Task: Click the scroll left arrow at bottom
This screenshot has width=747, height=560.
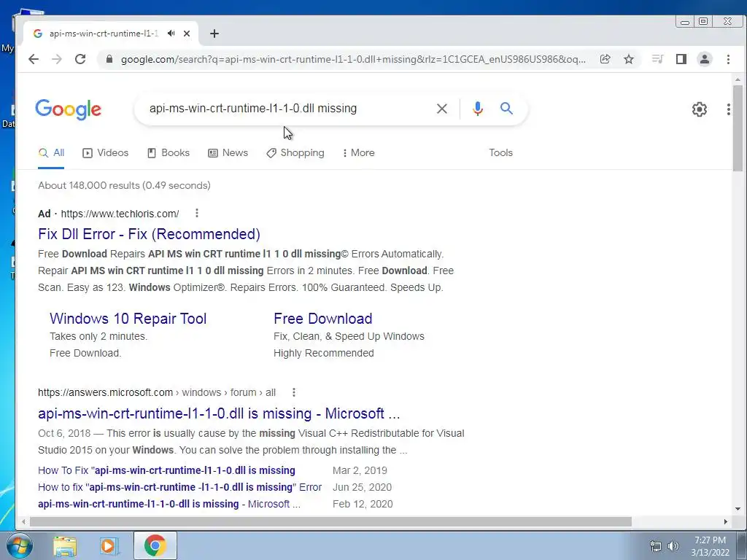Action: click(x=23, y=522)
